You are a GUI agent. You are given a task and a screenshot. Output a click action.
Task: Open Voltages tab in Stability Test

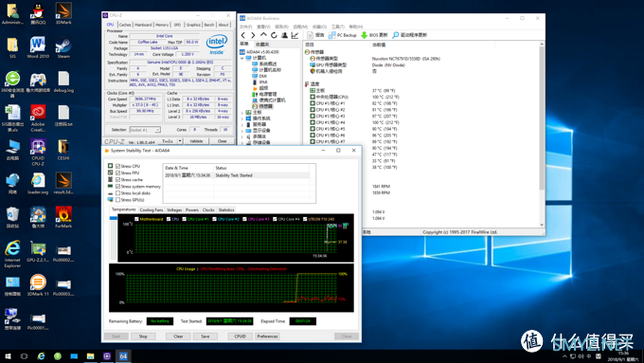click(174, 210)
